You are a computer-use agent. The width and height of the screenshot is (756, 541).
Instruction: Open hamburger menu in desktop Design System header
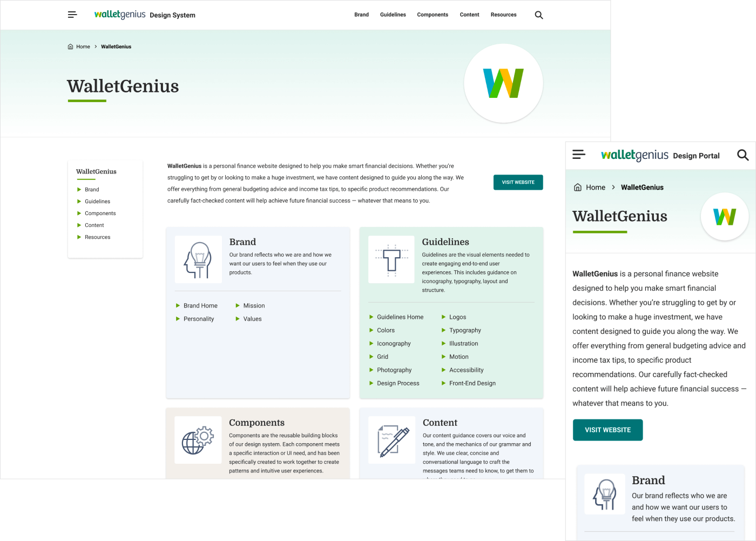pyautogui.click(x=72, y=15)
